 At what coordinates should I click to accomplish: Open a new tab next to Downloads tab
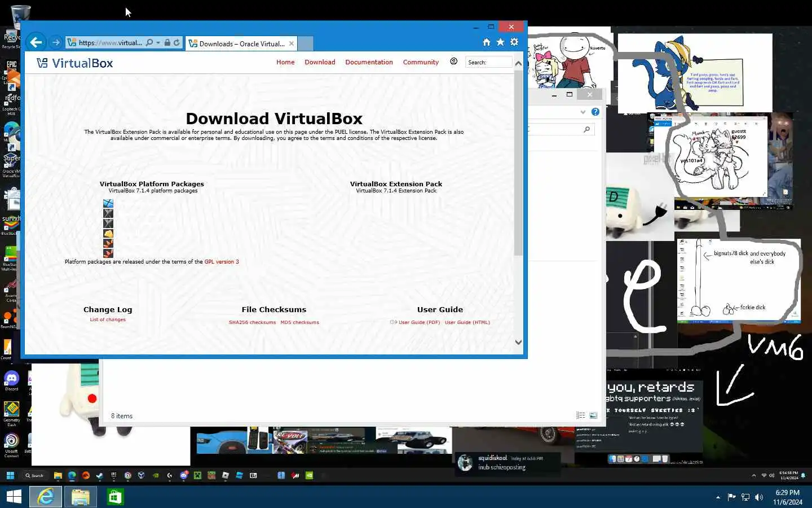(x=305, y=43)
